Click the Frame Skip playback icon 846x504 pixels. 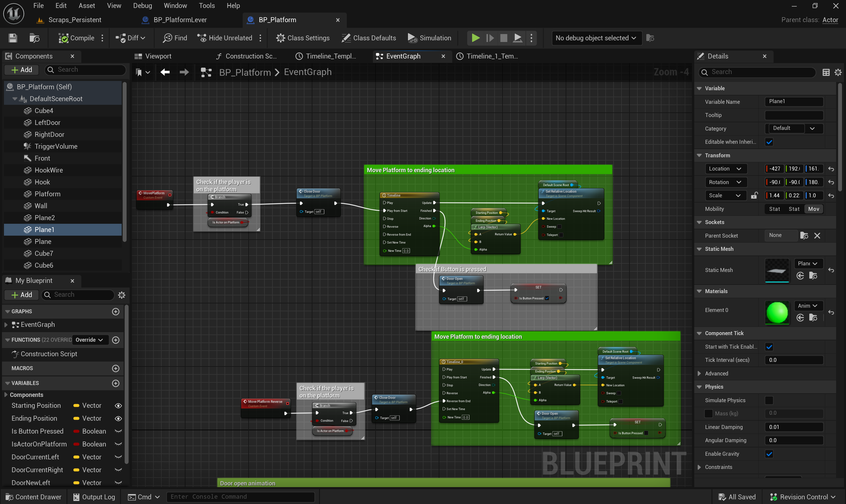[x=490, y=38]
